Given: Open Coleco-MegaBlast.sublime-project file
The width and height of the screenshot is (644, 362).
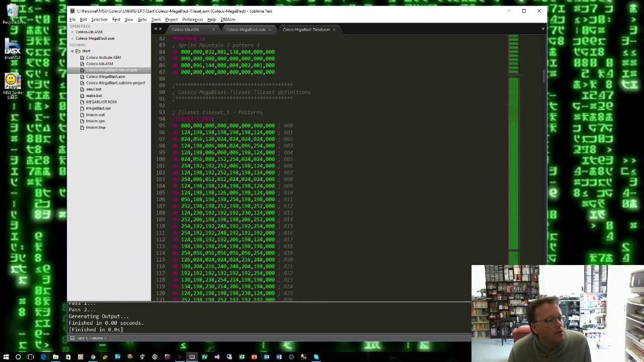Looking at the screenshot, I should [116, 83].
